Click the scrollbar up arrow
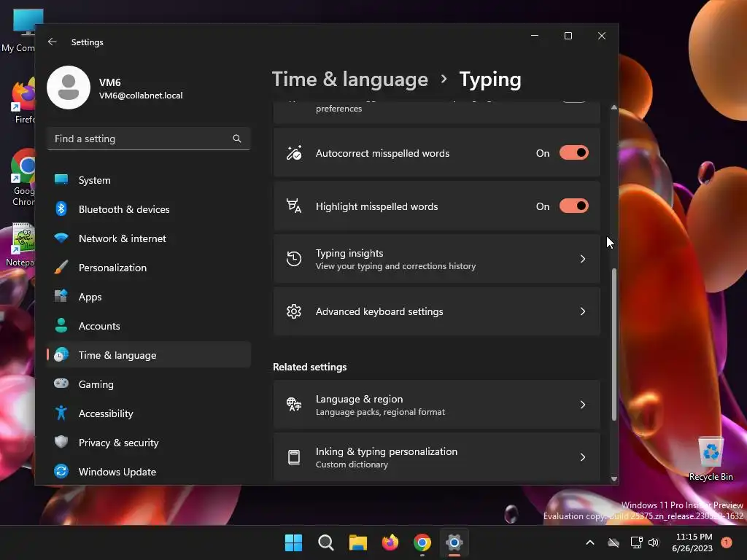The height and width of the screenshot is (560, 747). coord(614,108)
